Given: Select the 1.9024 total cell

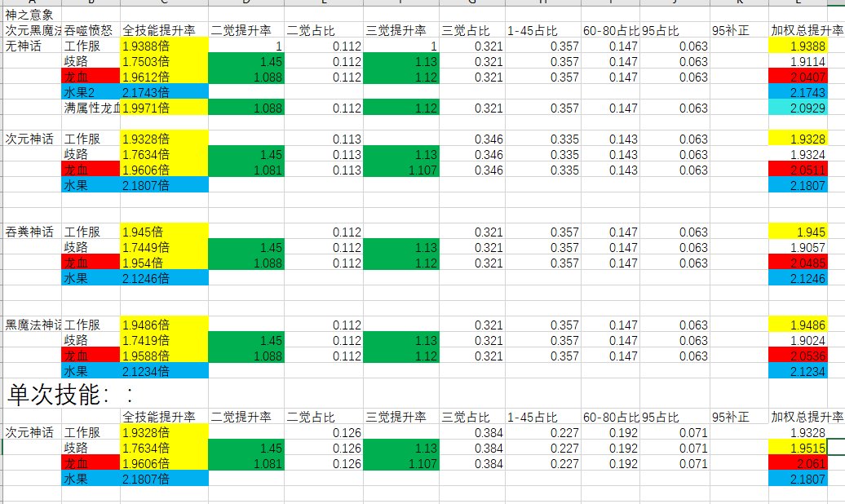Looking at the screenshot, I should 798,340.
